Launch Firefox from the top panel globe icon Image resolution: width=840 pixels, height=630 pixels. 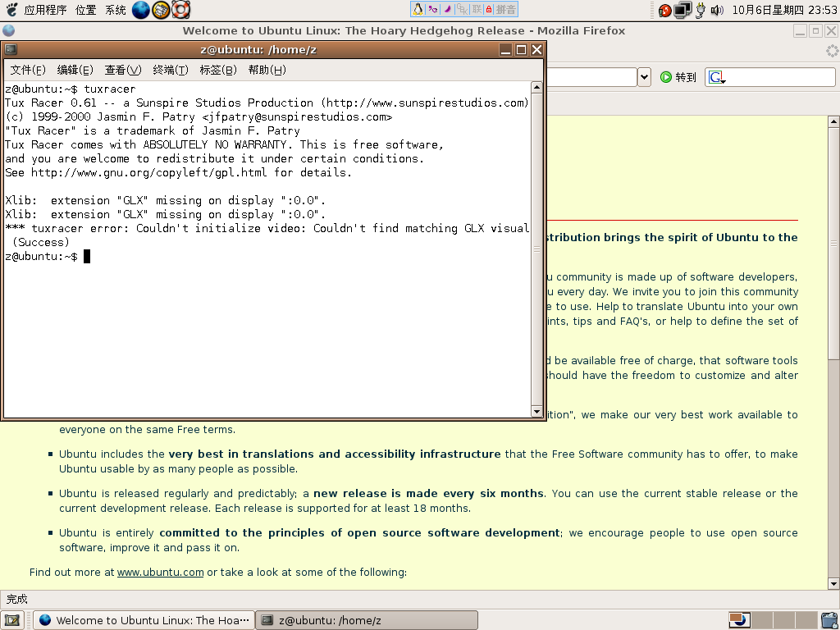(x=141, y=10)
